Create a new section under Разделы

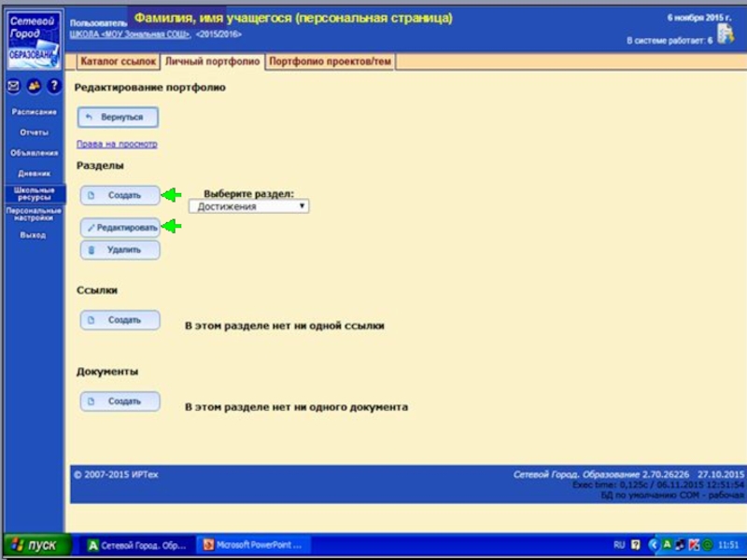(120, 196)
